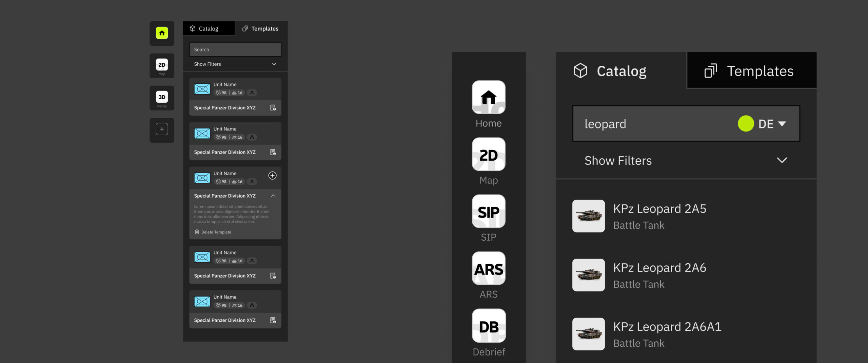The height and width of the screenshot is (363, 868).
Task: Click the unit symbol of the fourth template card
Action: click(202, 257)
